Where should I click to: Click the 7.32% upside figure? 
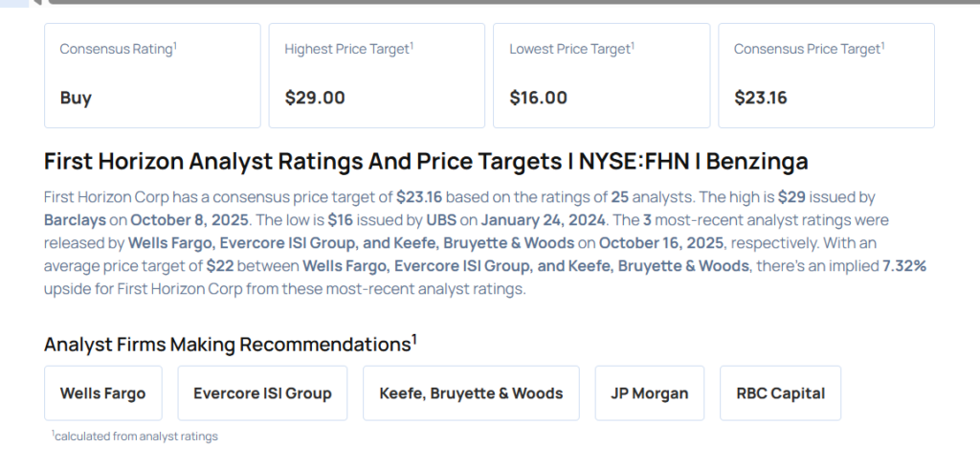903,266
